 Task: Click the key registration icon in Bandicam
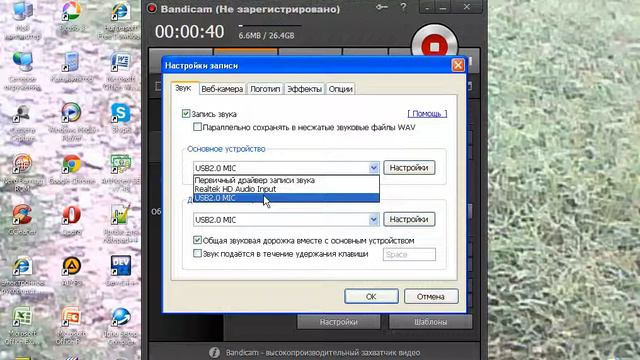click(x=382, y=7)
